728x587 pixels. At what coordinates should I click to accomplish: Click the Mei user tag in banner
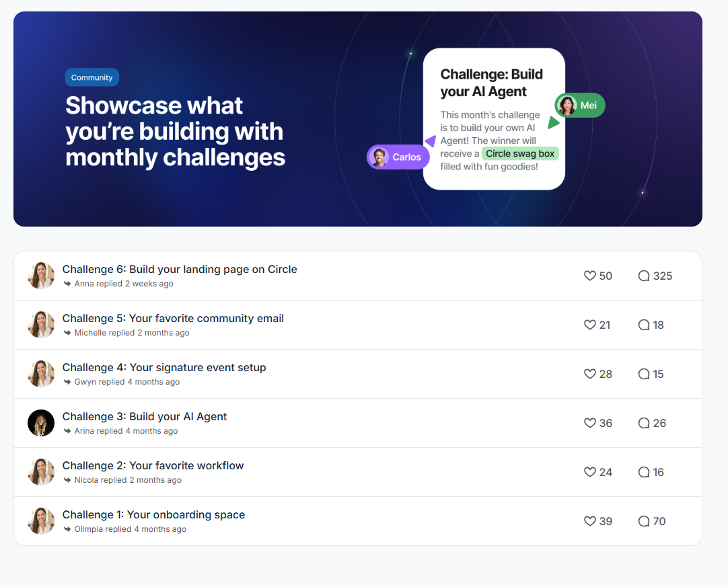(x=580, y=106)
